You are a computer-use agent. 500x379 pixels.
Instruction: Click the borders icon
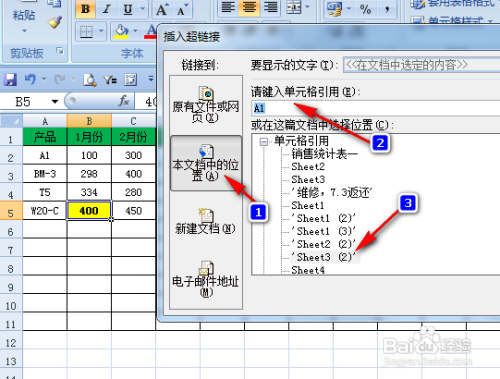tap(86, 32)
